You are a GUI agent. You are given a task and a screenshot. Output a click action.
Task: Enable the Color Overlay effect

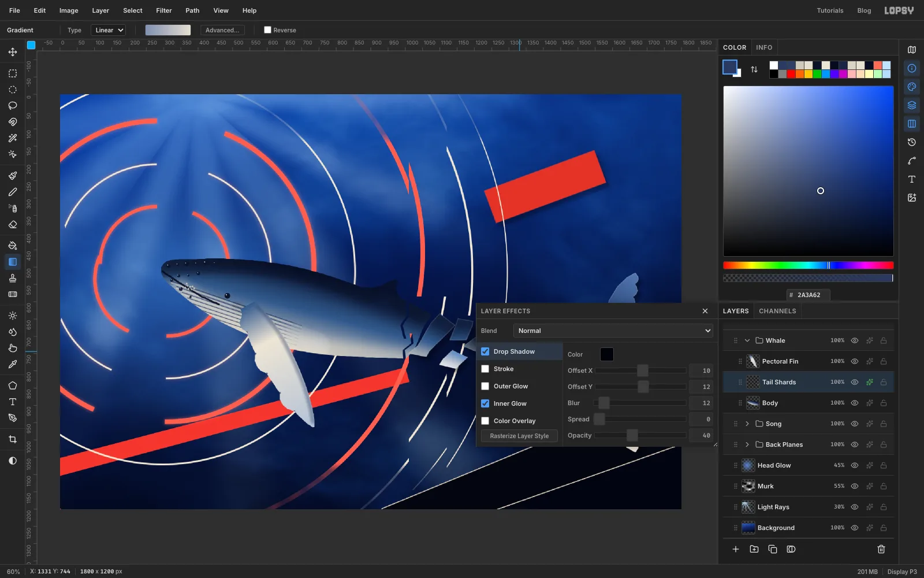[485, 421]
